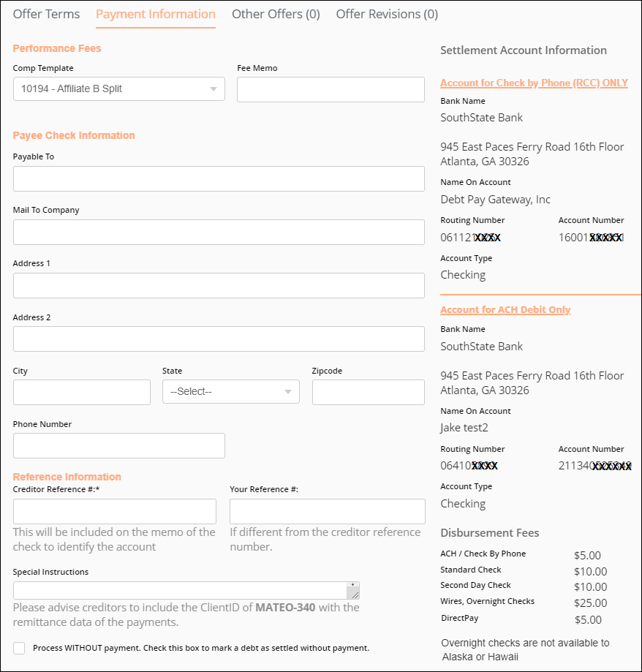Click the Reference Information heading
The height and width of the screenshot is (672, 642).
click(x=67, y=477)
